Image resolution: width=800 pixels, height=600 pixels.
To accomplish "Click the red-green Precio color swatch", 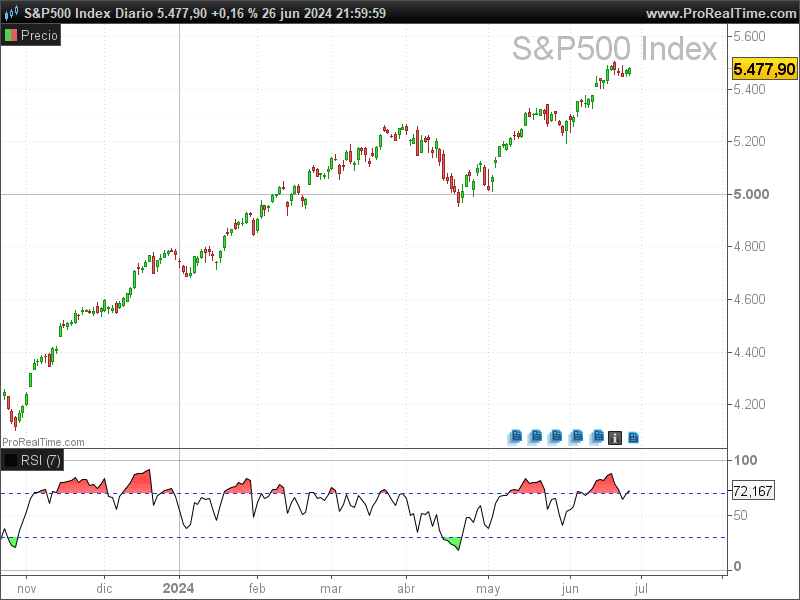I will (11, 35).
